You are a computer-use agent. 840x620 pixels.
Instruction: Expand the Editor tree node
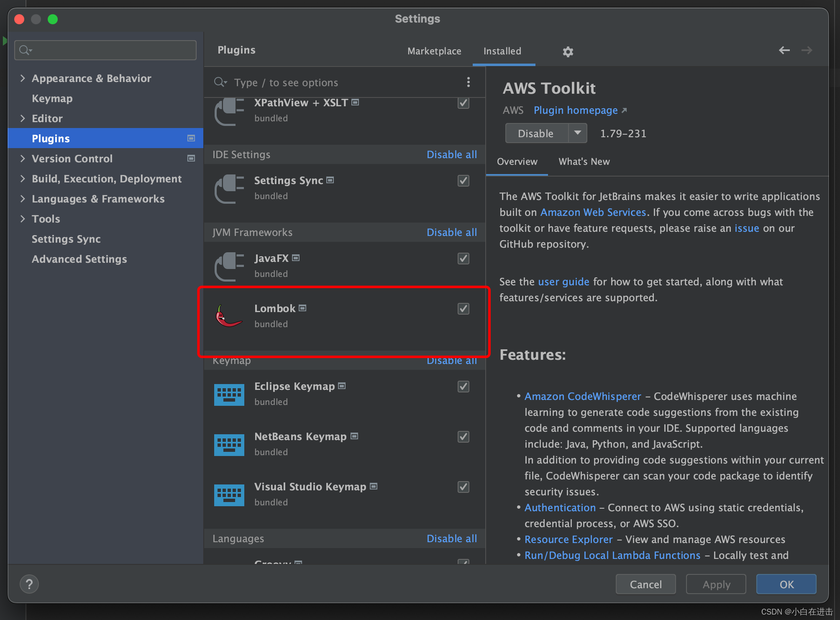[x=23, y=118]
